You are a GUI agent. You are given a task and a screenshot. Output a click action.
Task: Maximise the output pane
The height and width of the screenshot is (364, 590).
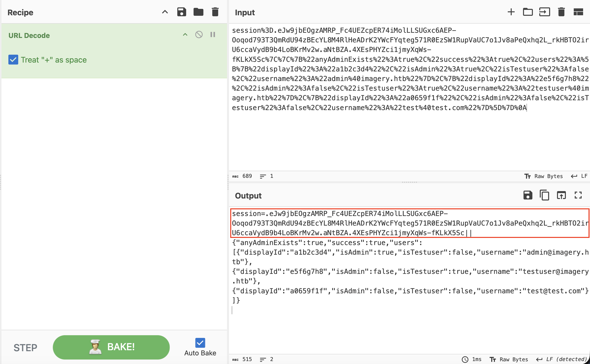pyautogui.click(x=578, y=195)
